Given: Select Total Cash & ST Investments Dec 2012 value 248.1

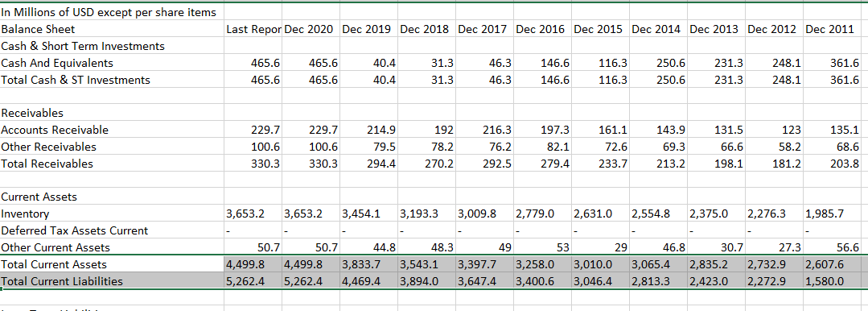Looking at the screenshot, I should (773, 80).
